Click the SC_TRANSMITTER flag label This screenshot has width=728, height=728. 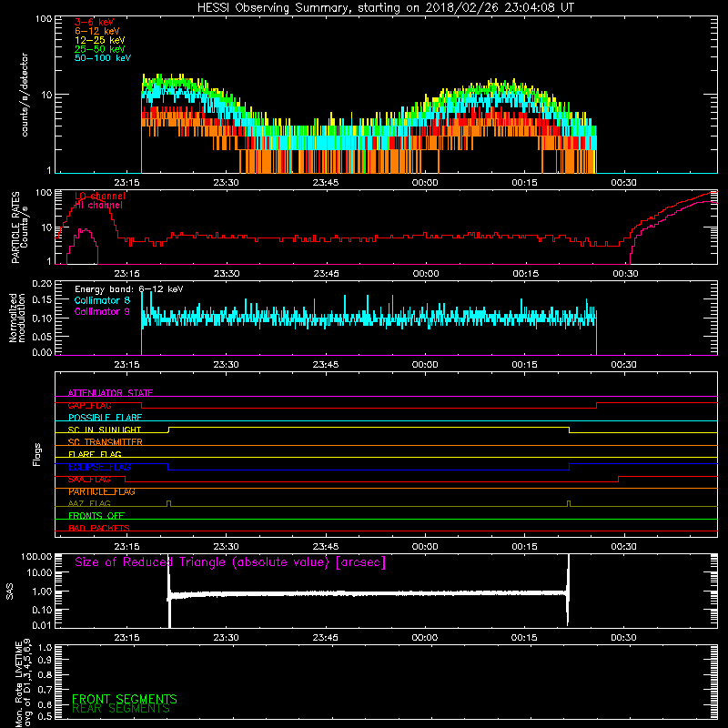click(x=105, y=442)
